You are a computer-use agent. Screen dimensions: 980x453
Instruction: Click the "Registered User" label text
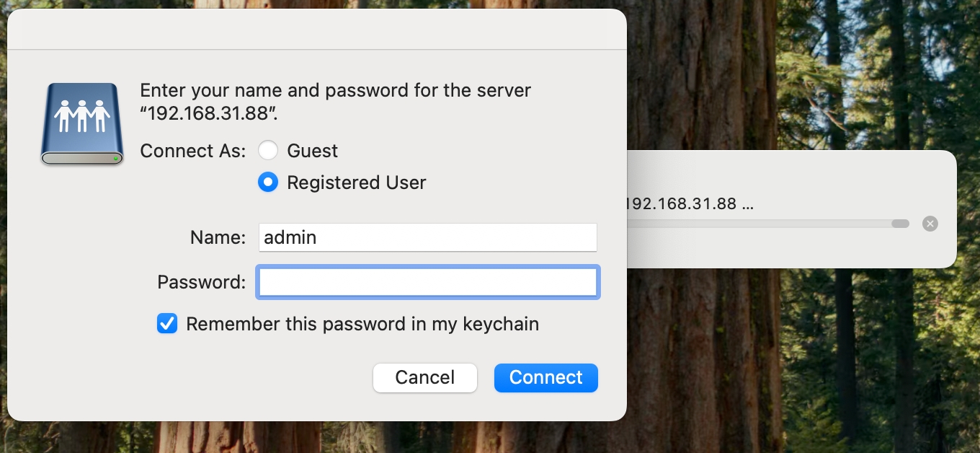point(357,182)
